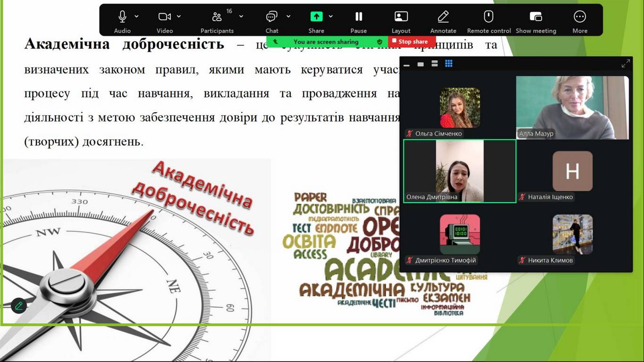This screenshot has height=362, width=644.
Task: Open the More options menu
Action: (580, 17)
